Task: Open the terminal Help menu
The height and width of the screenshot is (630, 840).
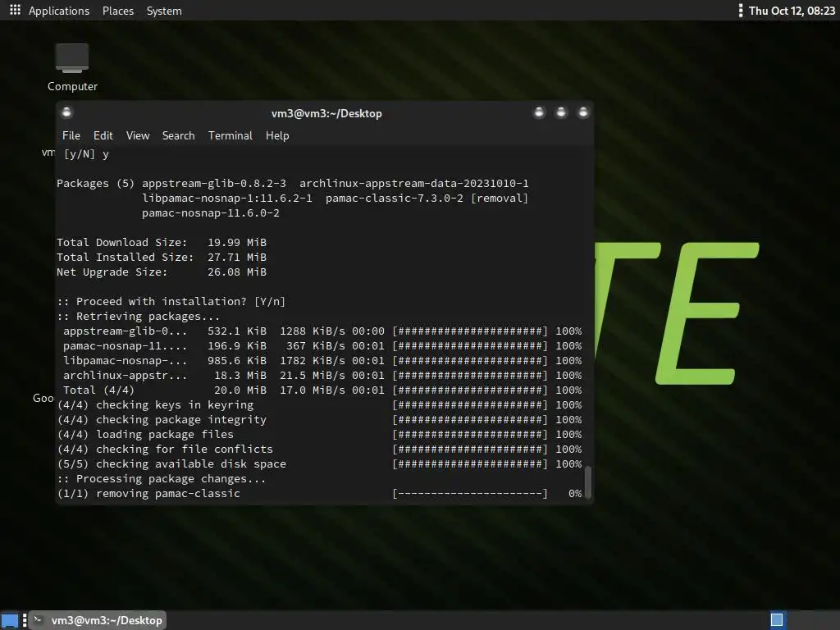Action: click(277, 135)
